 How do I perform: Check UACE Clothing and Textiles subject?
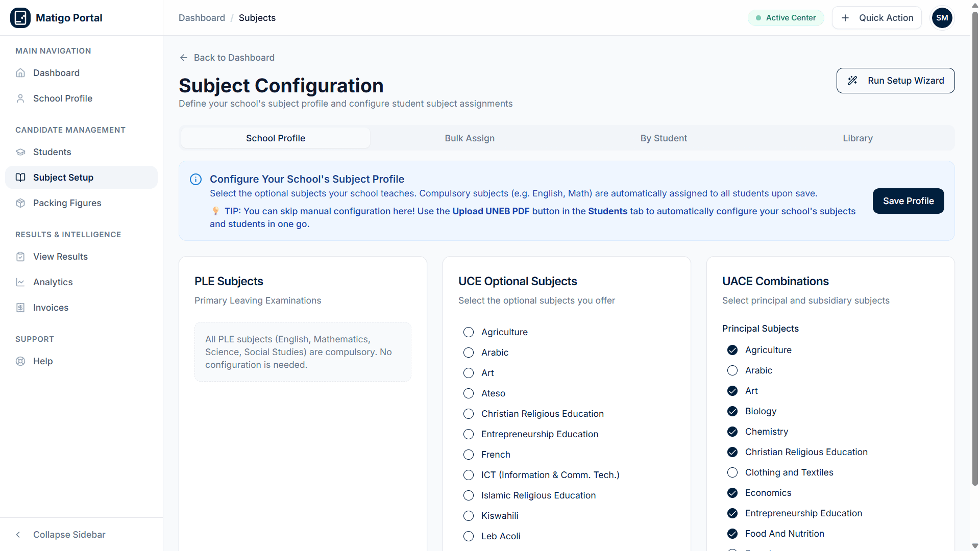[x=732, y=472]
